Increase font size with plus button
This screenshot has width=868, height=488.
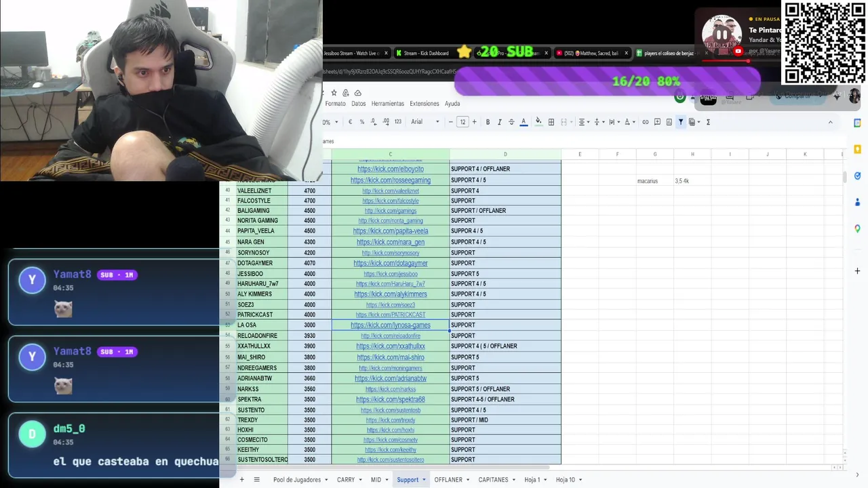pyautogui.click(x=474, y=122)
